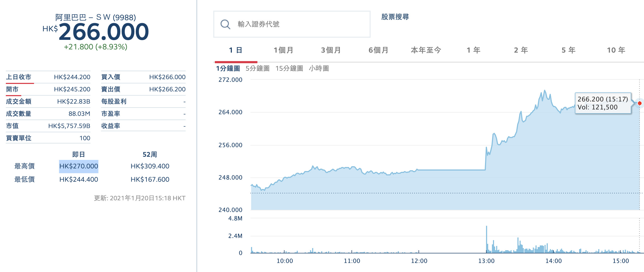Viewport: 644px width, 272px height.
Task: Click the 阿里巴巴 – S W (9988) title
Action: [95, 18]
